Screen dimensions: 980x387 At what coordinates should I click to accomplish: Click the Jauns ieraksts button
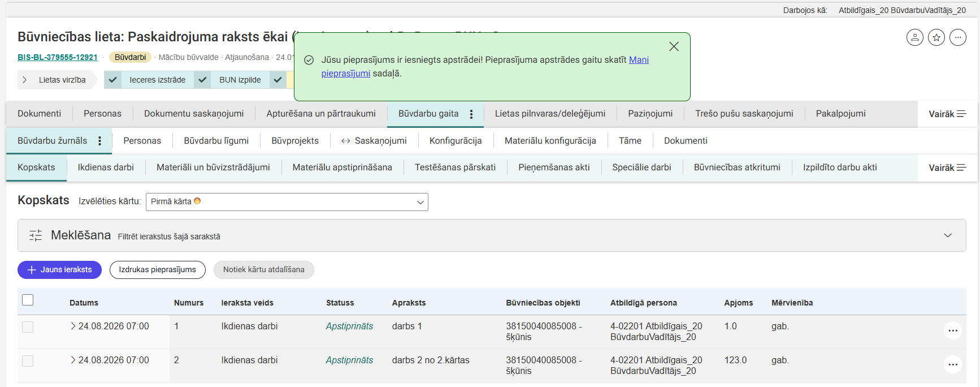click(x=59, y=270)
